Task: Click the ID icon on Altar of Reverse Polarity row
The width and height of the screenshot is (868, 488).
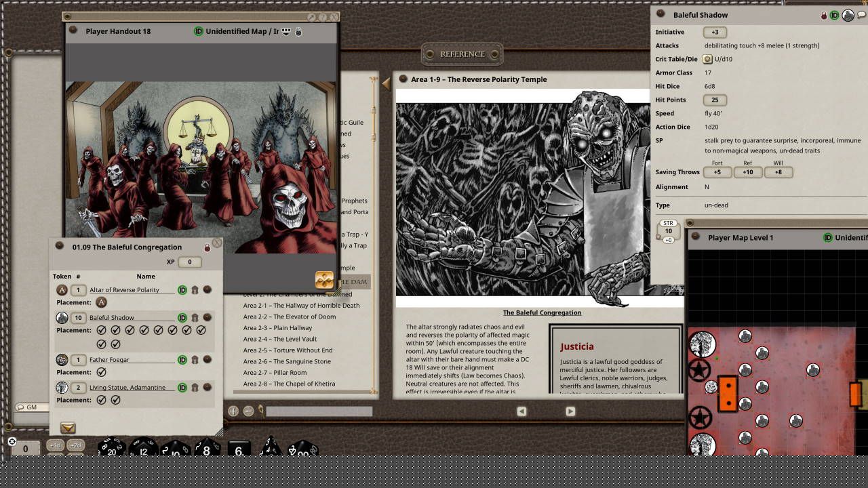Action: coord(182,290)
